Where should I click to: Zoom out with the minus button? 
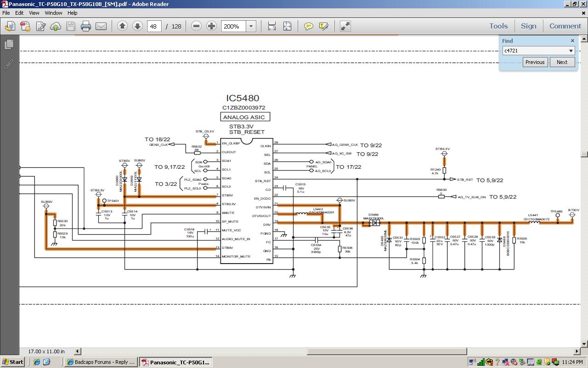[196, 26]
